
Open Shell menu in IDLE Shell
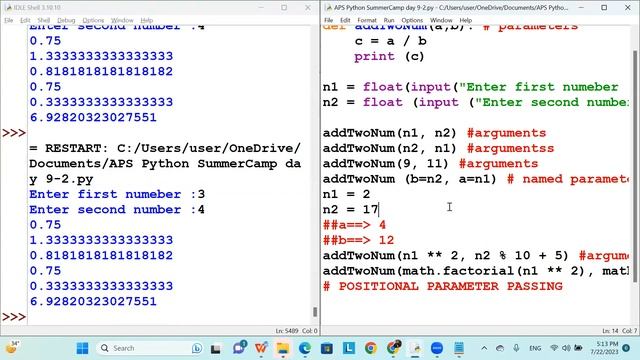tap(44, 20)
